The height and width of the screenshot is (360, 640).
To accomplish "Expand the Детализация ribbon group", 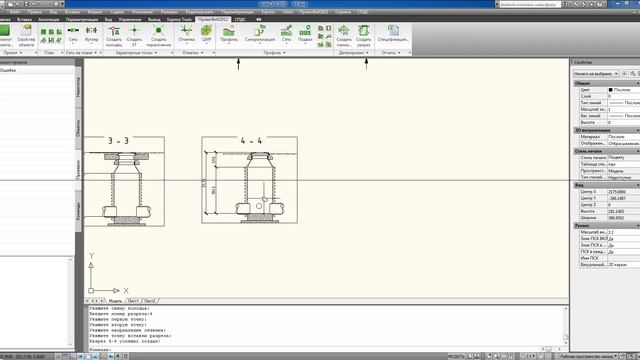I will point(353,53).
